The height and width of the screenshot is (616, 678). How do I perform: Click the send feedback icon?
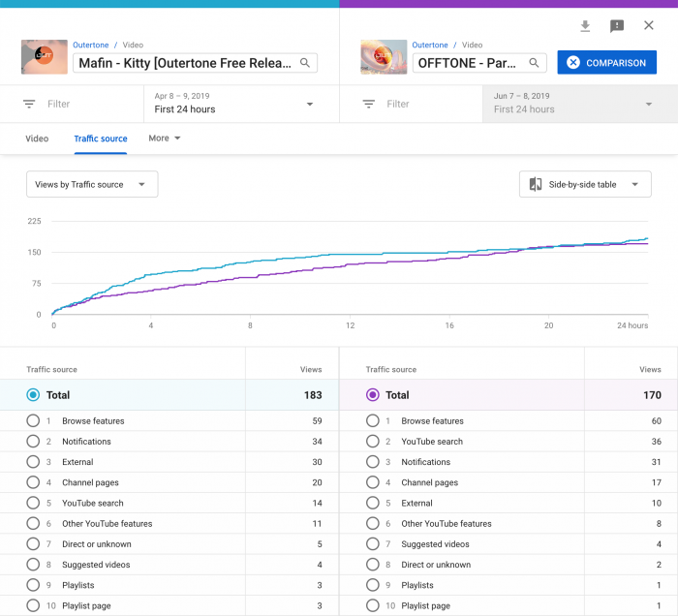coord(617,26)
